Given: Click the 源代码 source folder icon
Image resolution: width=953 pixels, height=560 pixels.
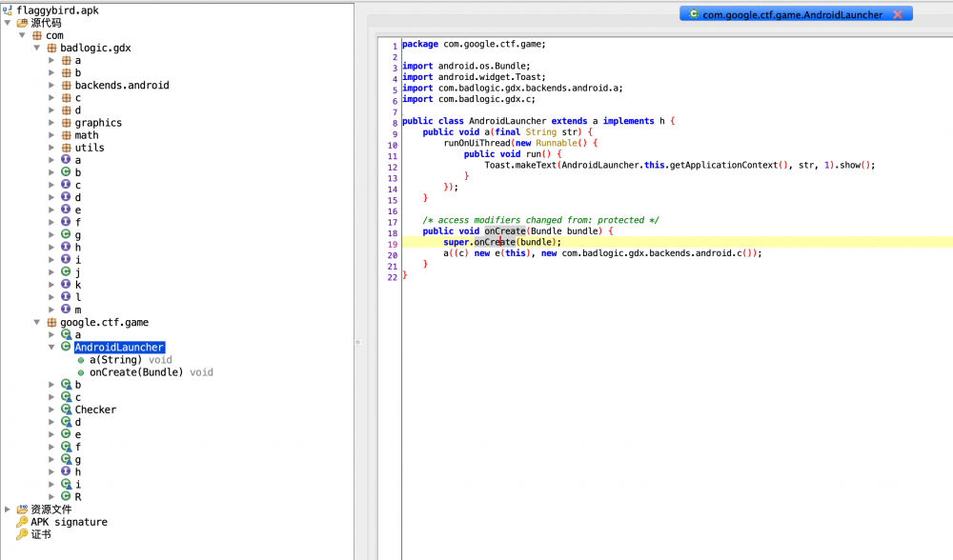Looking at the screenshot, I should 22,23.
